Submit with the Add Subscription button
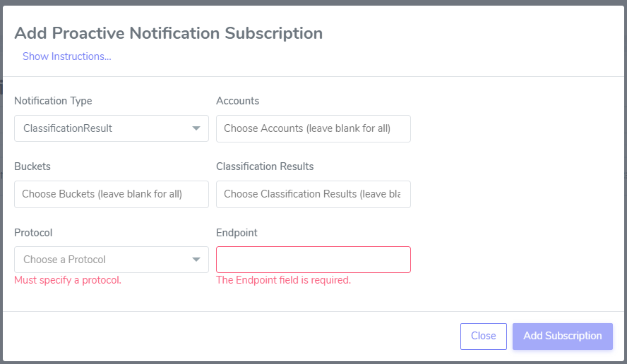This screenshot has height=364, width=627. pos(563,336)
